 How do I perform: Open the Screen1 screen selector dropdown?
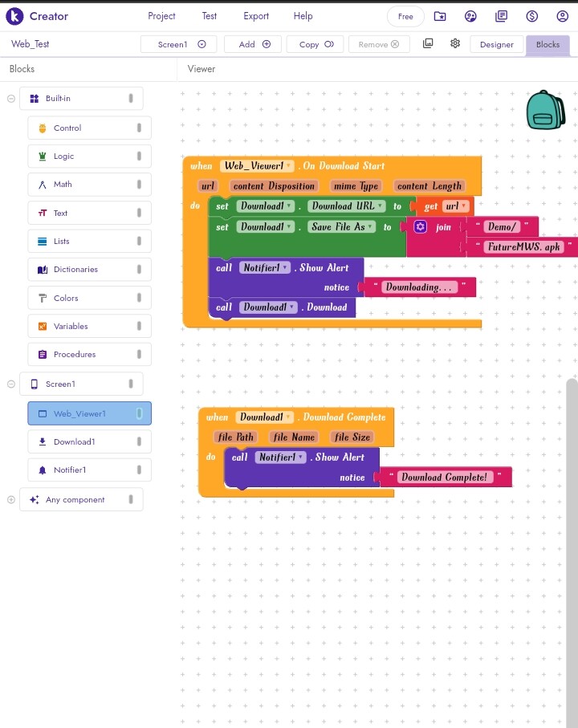[179, 44]
